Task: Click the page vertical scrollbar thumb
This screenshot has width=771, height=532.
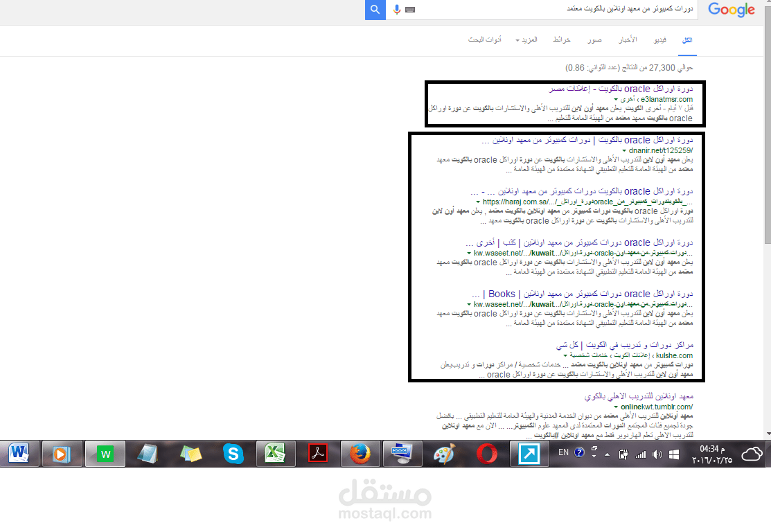Action: click(768, 125)
